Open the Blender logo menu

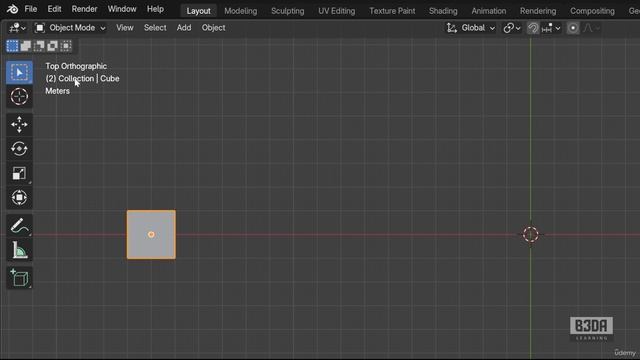tap(12, 9)
